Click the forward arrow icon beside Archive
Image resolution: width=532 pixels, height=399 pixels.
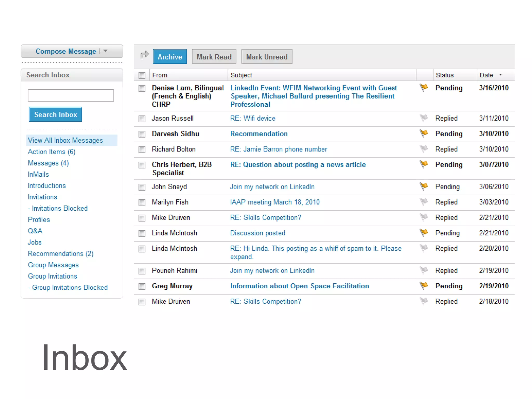click(x=144, y=55)
